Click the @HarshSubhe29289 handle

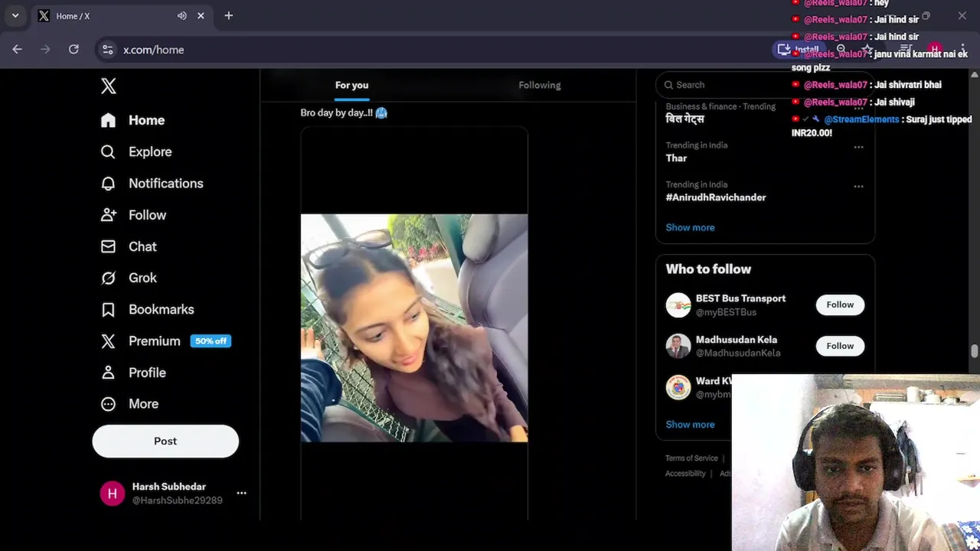click(x=178, y=500)
